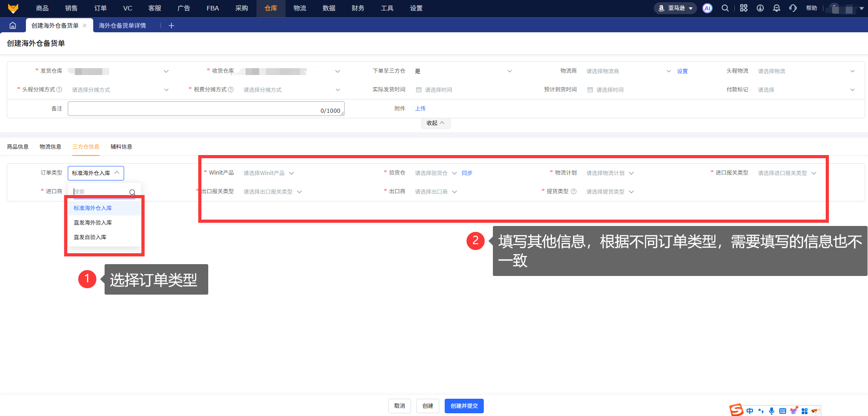
Task: Select 直发自验入库 order type option
Action: coord(104,237)
